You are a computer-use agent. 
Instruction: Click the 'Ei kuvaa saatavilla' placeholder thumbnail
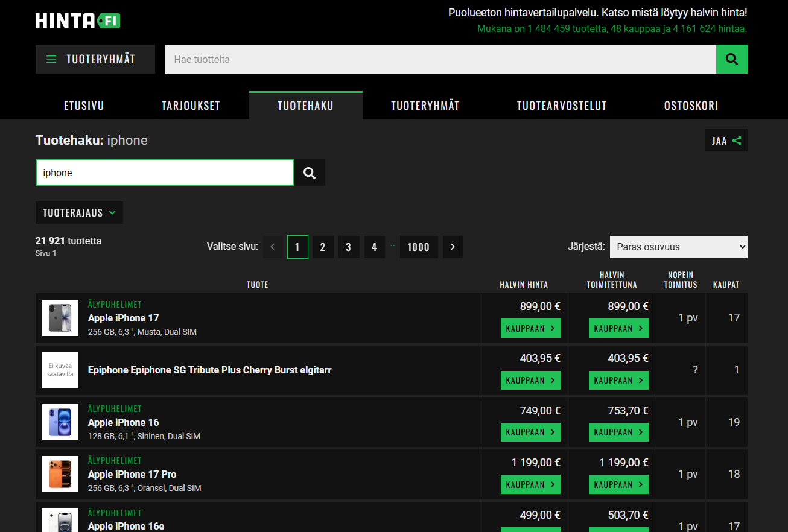(60, 370)
